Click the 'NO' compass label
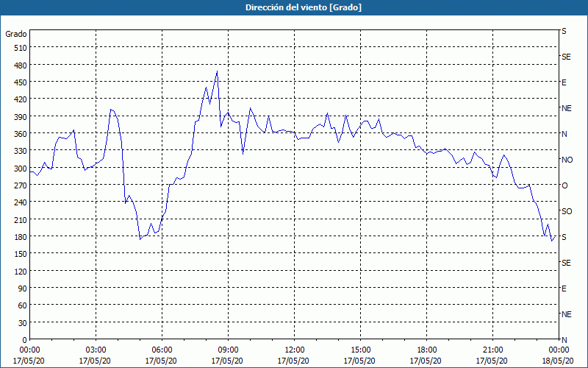Image resolution: width=588 pixels, height=368 pixels. (567, 160)
